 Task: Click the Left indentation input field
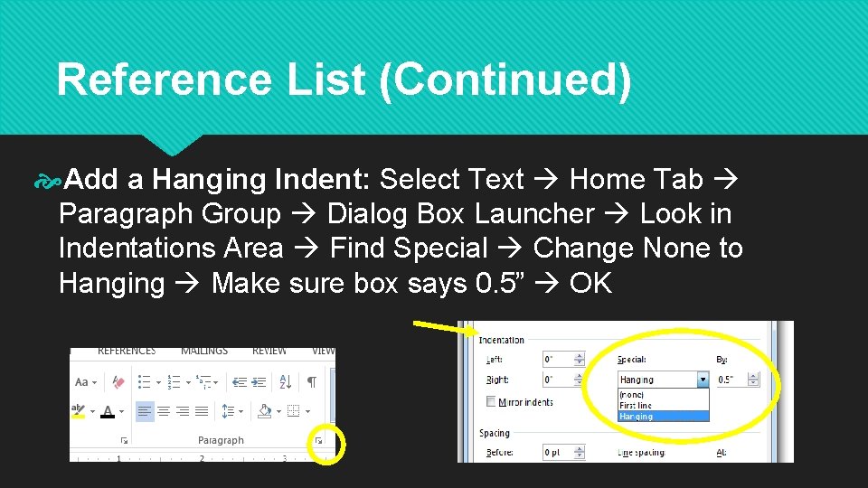(x=558, y=360)
